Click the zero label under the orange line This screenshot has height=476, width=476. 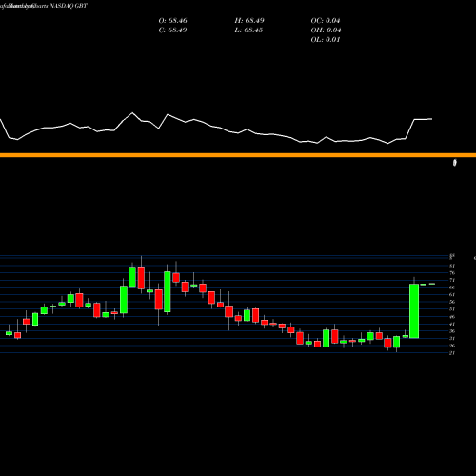455,163
